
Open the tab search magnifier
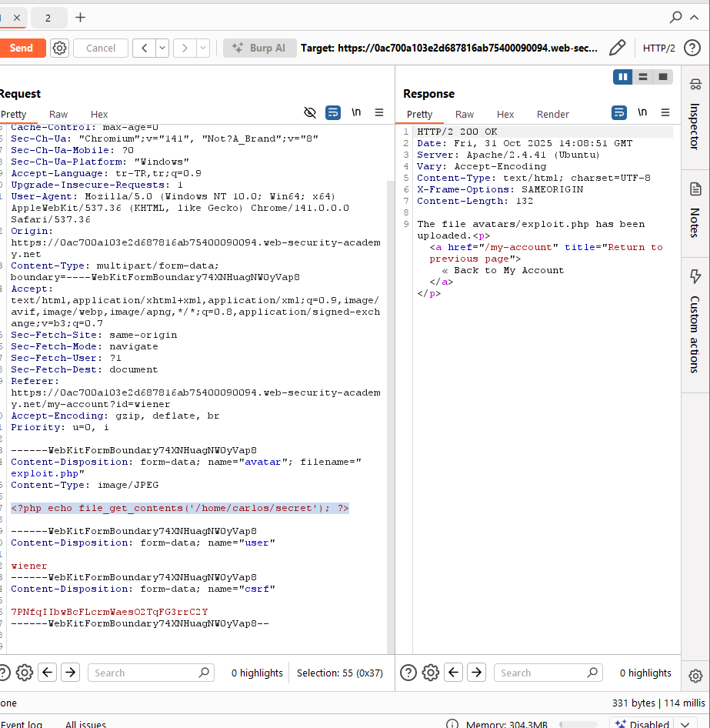pos(675,18)
